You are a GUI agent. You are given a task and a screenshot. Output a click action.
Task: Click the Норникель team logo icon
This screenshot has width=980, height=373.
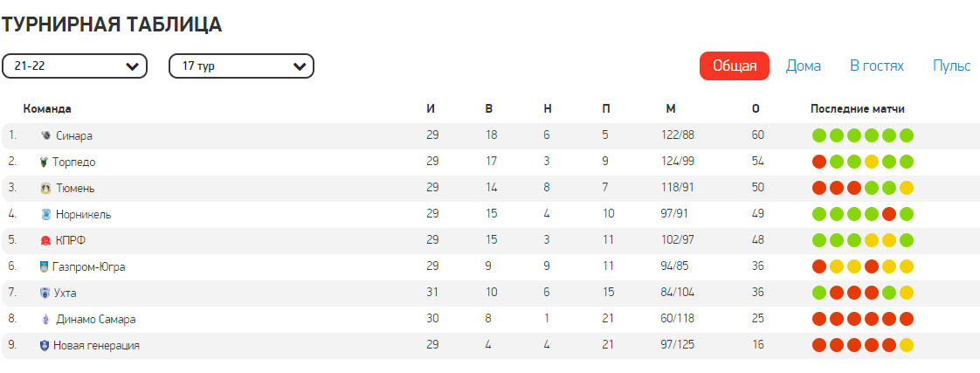coord(45,214)
